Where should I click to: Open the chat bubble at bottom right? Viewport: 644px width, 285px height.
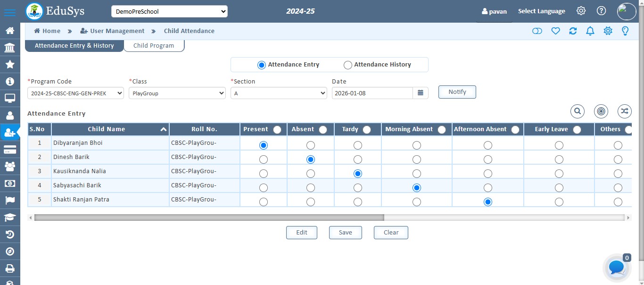click(616, 268)
